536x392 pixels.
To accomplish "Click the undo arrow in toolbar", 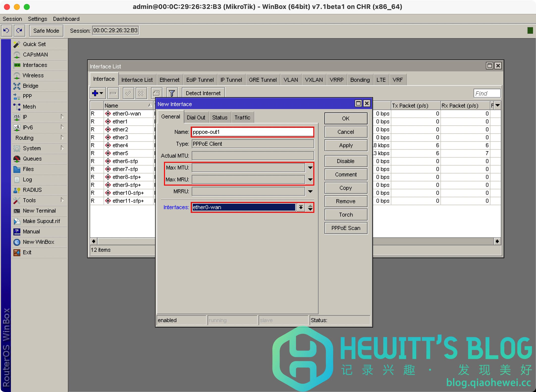I will (x=6, y=30).
